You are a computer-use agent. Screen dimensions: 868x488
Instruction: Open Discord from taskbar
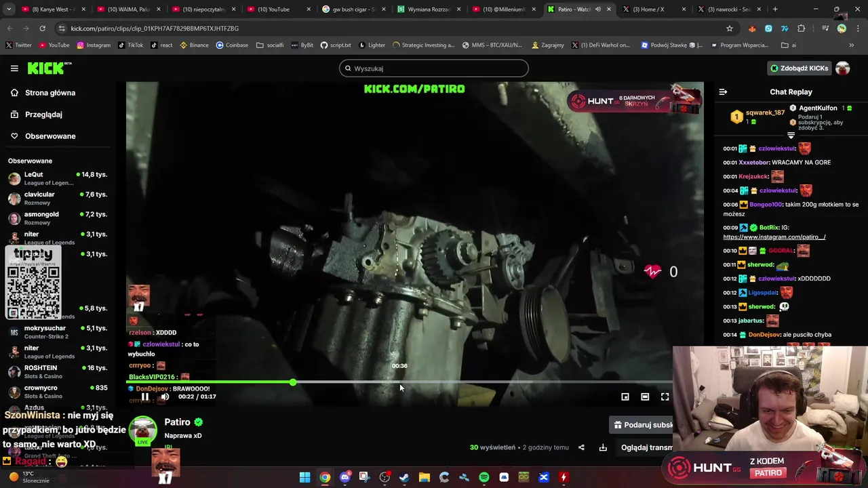point(344,477)
